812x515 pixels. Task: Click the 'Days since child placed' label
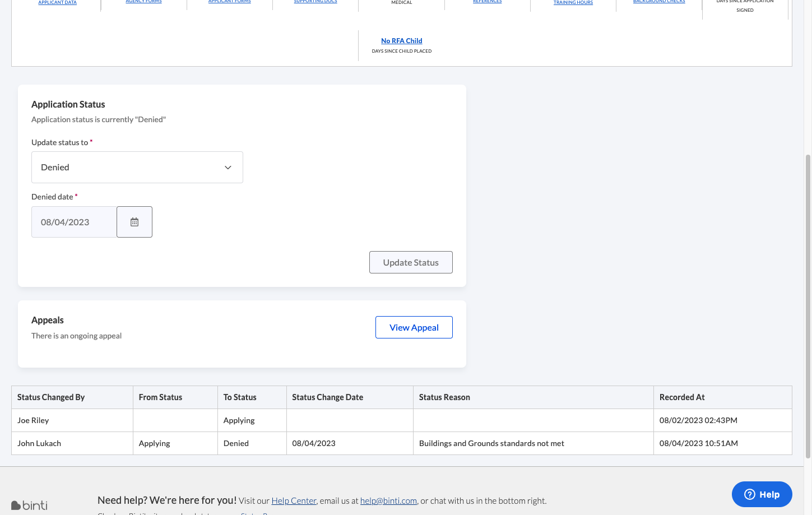[x=402, y=51]
